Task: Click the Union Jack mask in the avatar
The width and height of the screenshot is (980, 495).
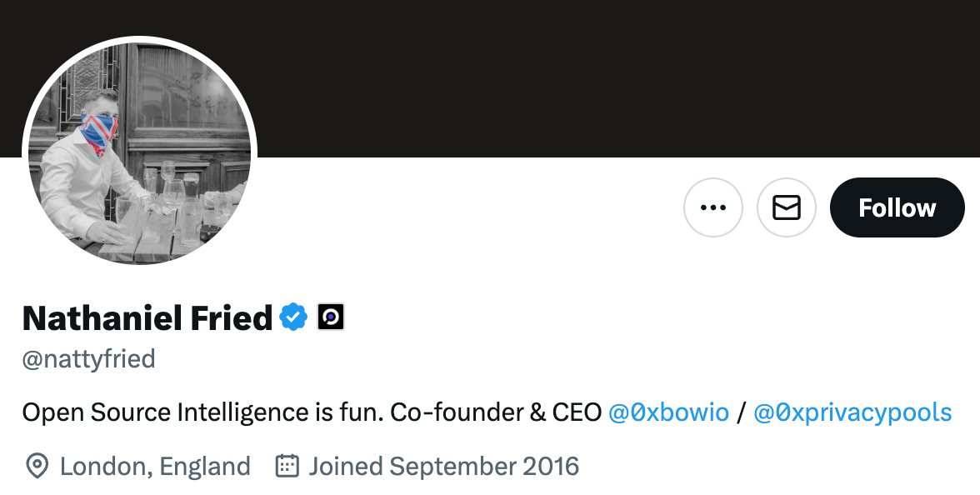Action: coord(98,133)
